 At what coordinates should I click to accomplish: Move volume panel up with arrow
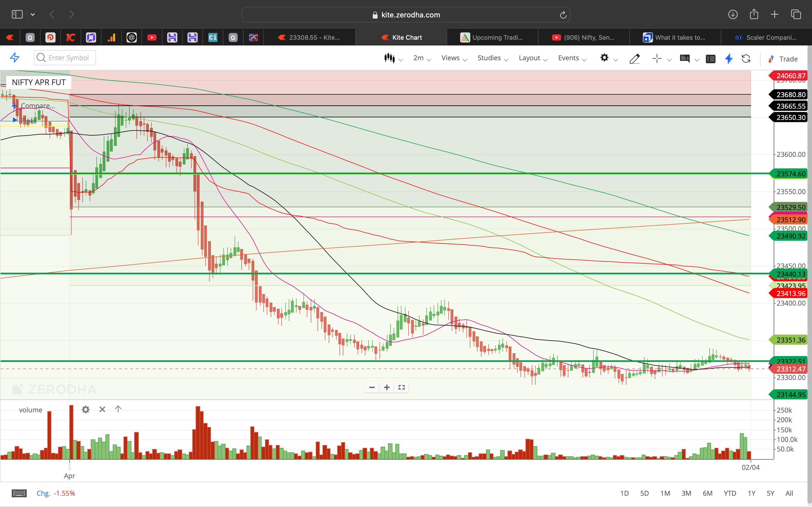coord(118,409)
